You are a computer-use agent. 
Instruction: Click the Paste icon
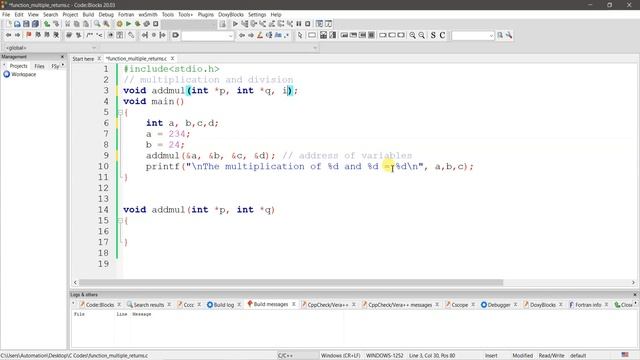pyautogui.click(x=86, y=24)
